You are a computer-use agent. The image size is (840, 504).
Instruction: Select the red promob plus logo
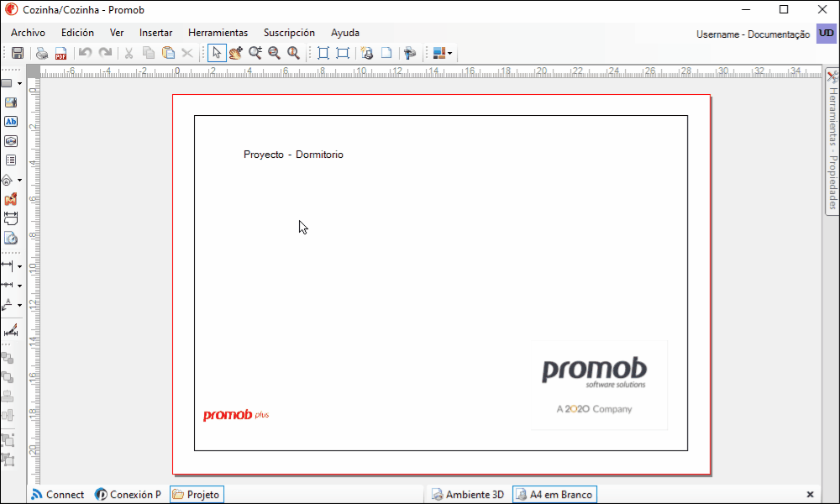click(236, 415)
